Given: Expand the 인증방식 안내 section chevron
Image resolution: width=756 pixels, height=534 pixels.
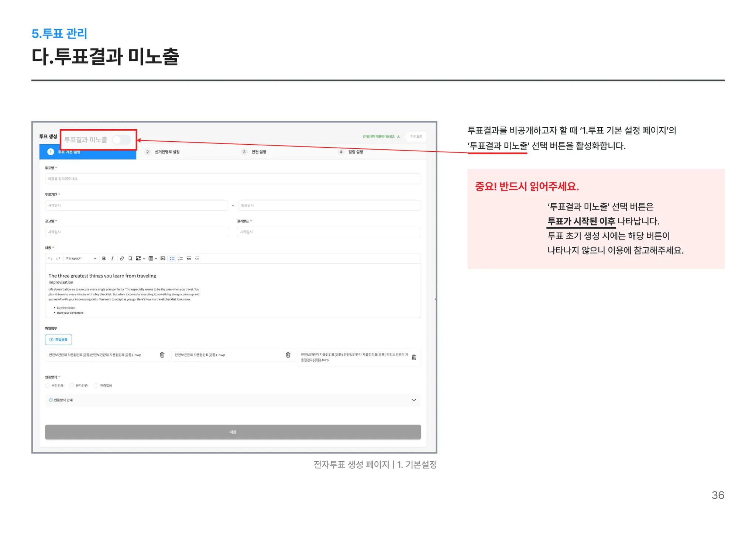Looking at the screenshot, I should pyautogui.click(x=414, y=400).
